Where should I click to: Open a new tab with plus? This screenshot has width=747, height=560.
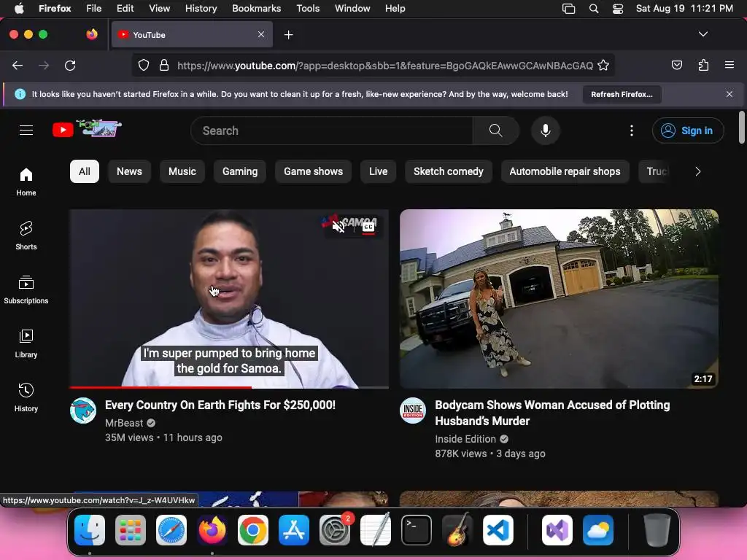tap(288, 35)
